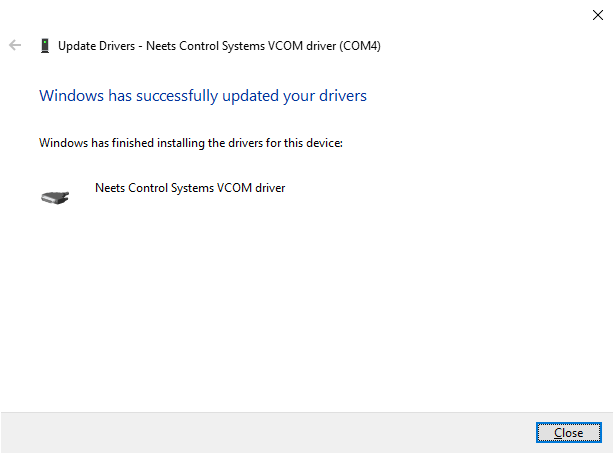This screenshot has width=614, height=454.
Task: Click the small device icon beside Update Drivers title
Action: tap(45, 46)
